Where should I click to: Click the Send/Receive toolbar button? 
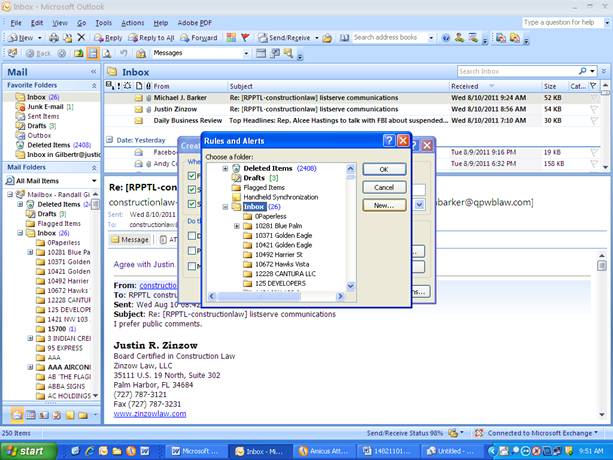click(284, 38)
